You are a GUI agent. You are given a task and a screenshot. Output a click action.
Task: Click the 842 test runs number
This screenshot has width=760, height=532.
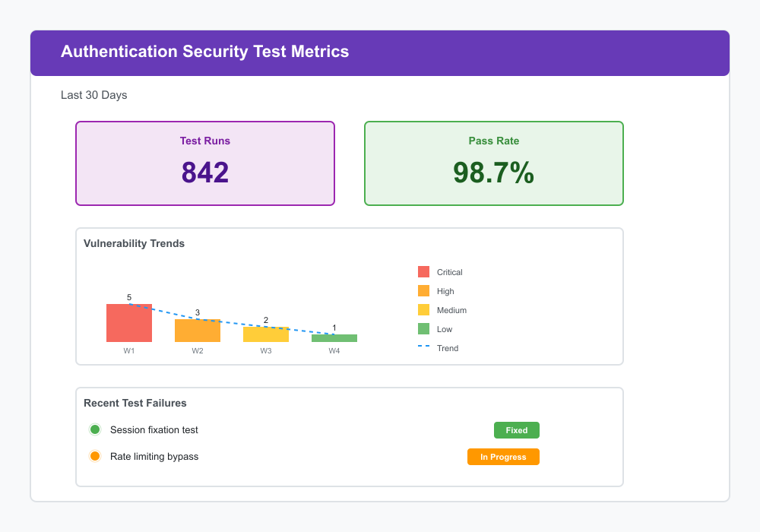tap(205, 173)
